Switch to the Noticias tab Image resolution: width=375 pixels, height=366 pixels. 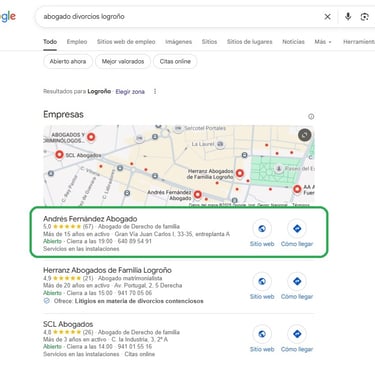293,42
